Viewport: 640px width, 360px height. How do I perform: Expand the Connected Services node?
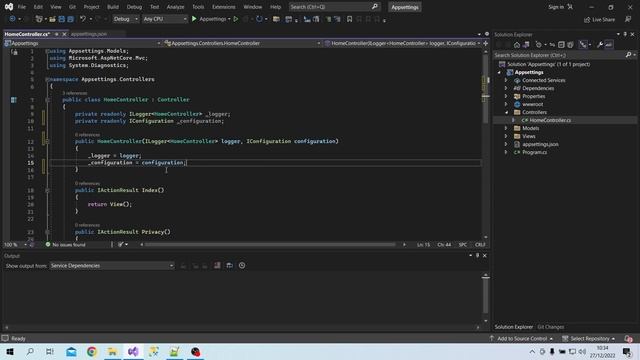tap(506, 80)
